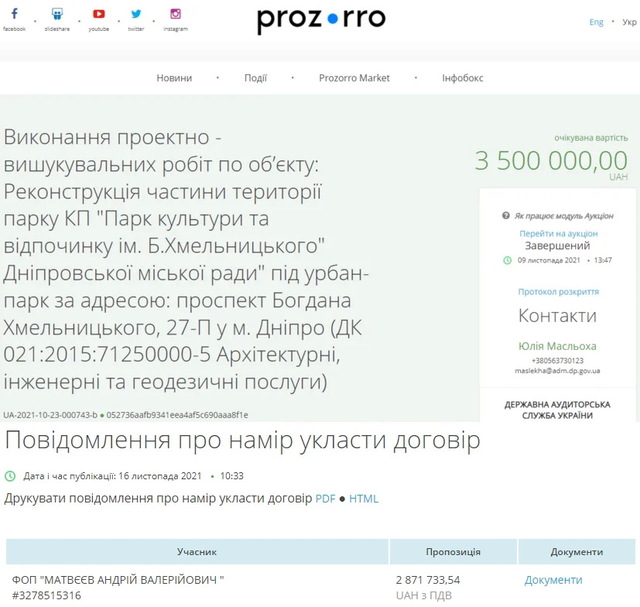Click the Контакти heading
Image resolution: width=640 pixels, height=607 pixels.
[558, 316]
